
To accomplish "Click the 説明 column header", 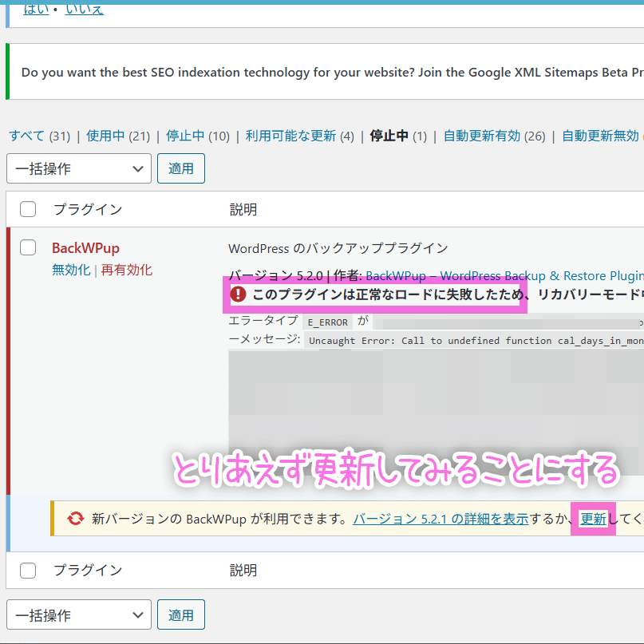I will 243,209.
